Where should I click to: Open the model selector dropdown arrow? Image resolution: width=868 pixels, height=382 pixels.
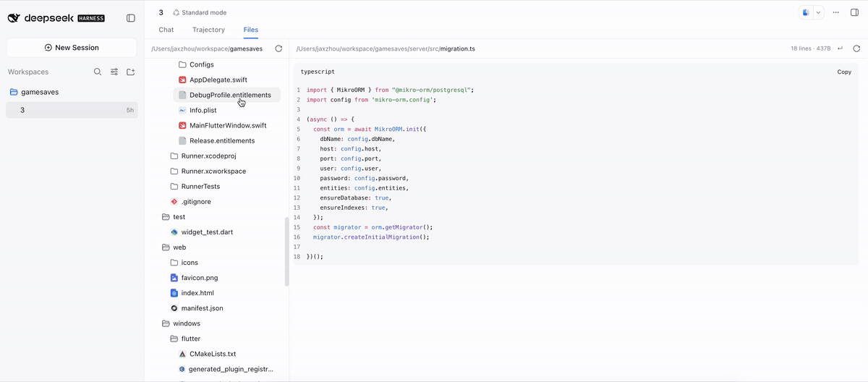click(818, 12)
